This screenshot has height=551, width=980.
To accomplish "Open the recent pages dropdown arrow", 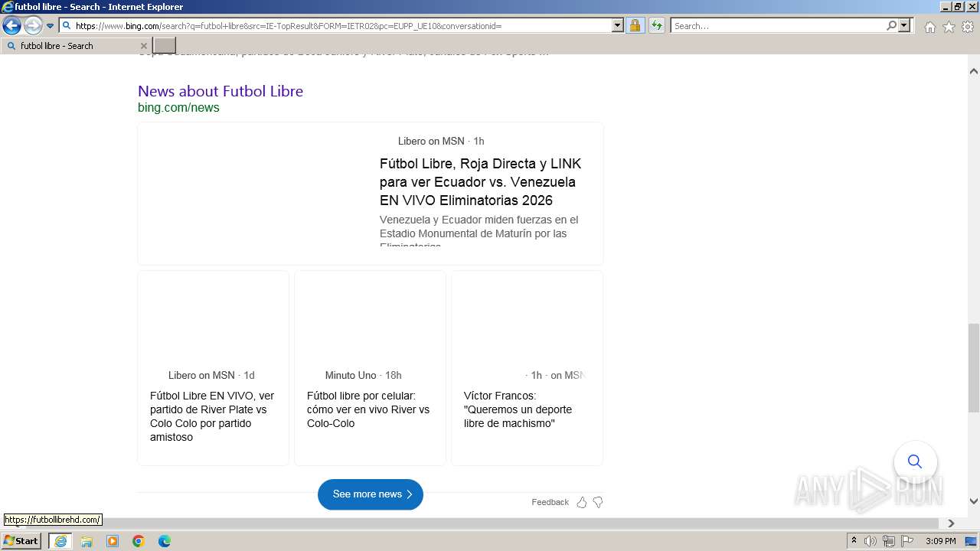I will [50, 26].
